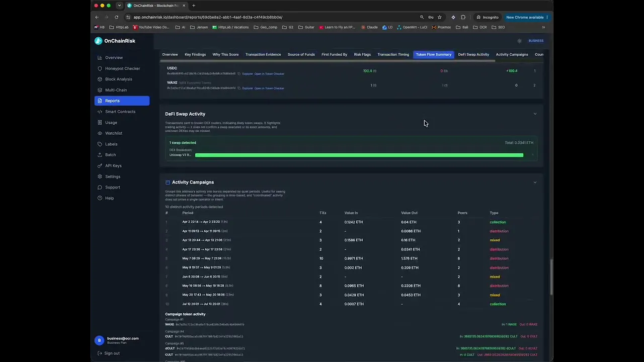Screen dimensions: 644x362
Task: Switch to First Funded By tab
Action: (x=334, y=54)
